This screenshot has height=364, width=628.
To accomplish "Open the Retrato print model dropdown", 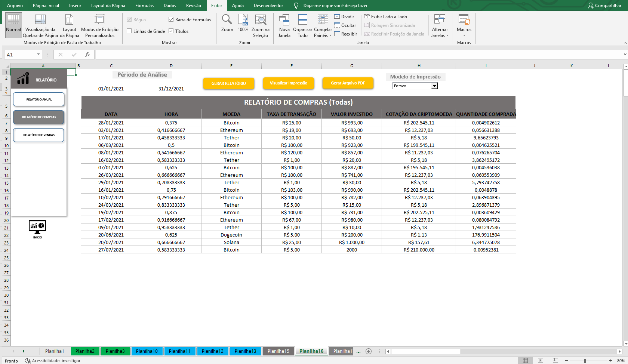I will tap(434, 86).
